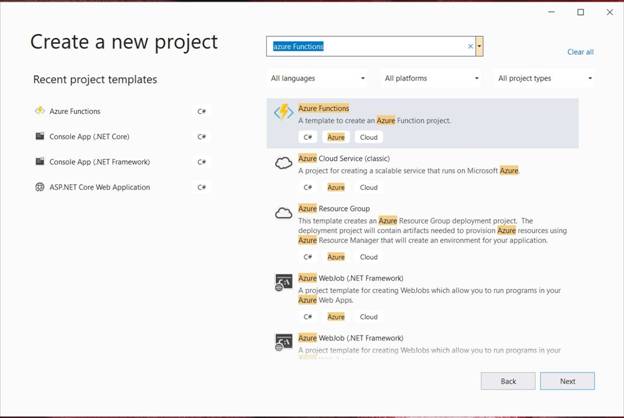Click the Azure Cloud Service (classic) cloud icon

click(284, 163)
